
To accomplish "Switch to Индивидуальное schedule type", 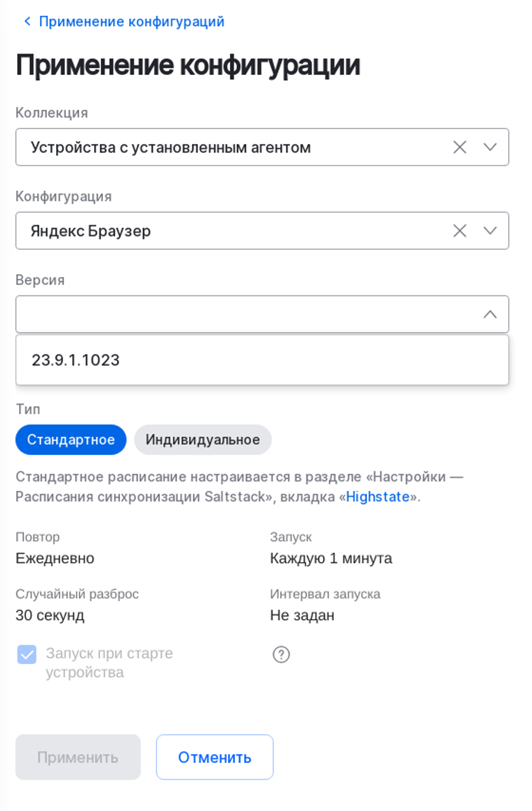I will point(203,440).
